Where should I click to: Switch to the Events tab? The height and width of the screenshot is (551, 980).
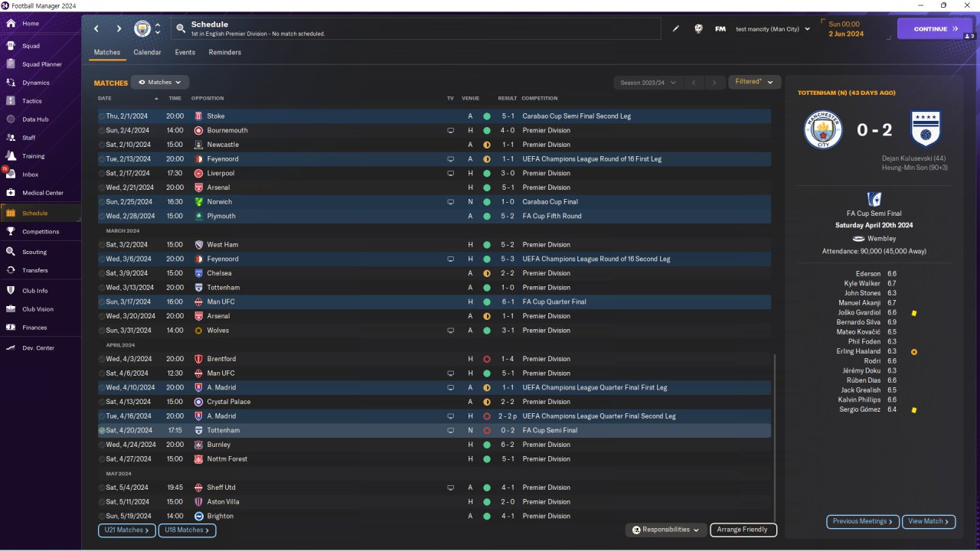tap(185, 53)
